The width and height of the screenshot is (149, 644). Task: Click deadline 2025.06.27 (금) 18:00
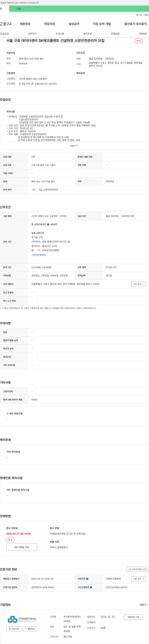[x=18, y=534]
